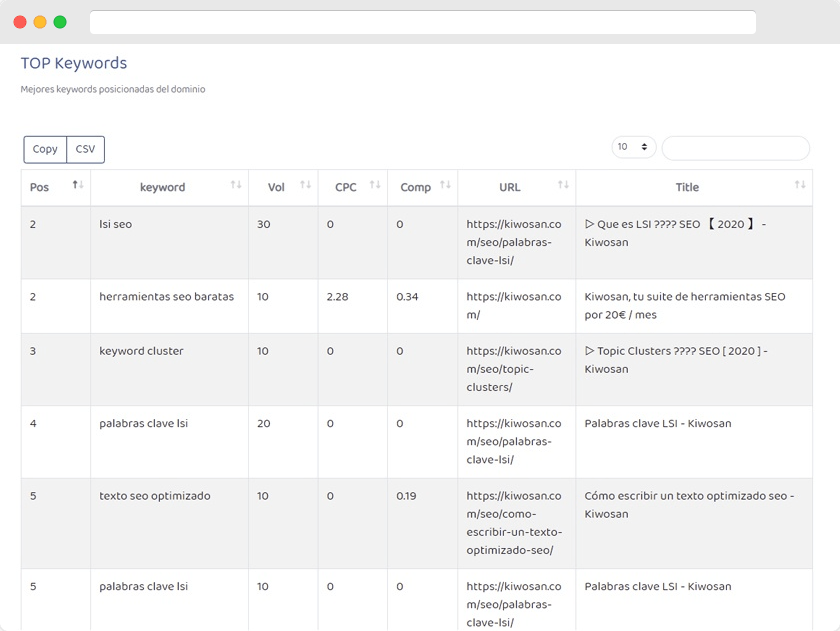
Task: Focus the table search input field
Action: tap(736, 148)
